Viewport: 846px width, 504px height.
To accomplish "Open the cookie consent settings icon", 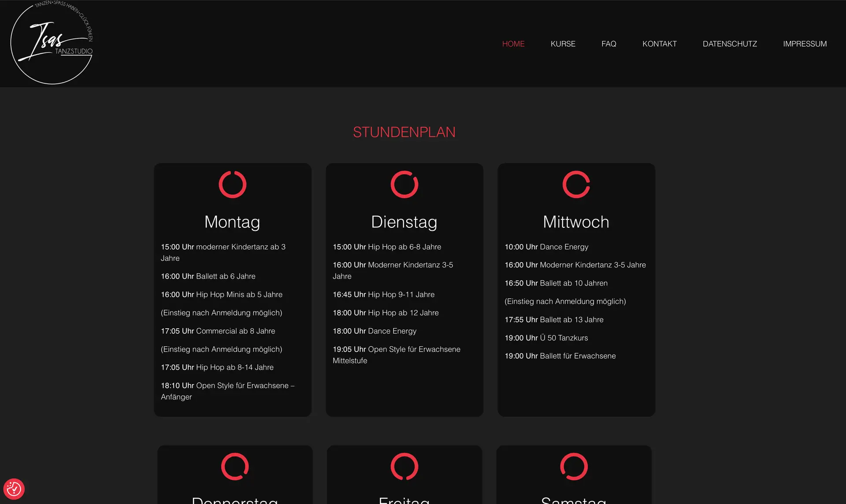I will coord(14,489).
